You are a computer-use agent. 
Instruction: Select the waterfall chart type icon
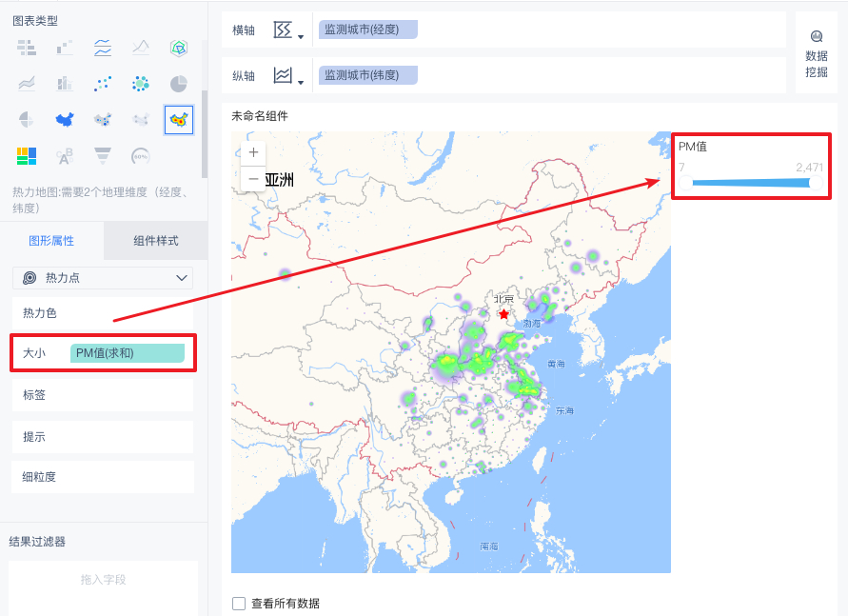(x=65, y=48)
